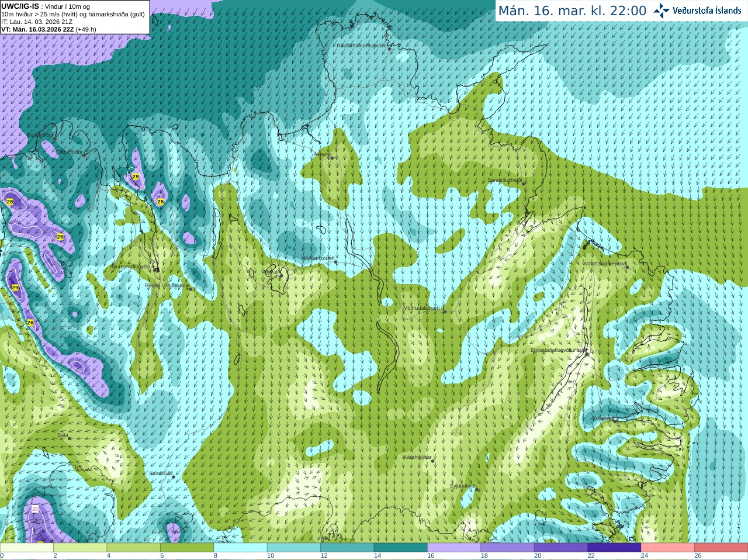Viewport: 748px width, 560px height.
Task: Select the 20–22 m/s violet swatch
Action: [x=561, y=548]
